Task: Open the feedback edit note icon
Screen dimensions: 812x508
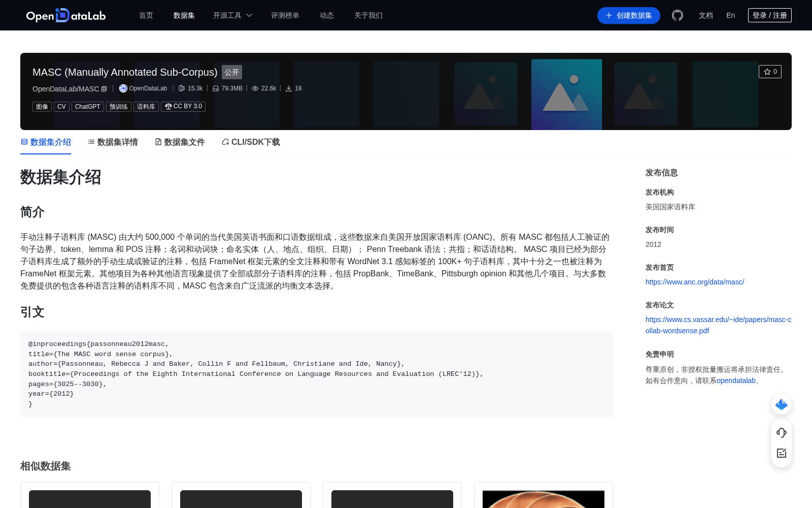Action: (782, 453)
